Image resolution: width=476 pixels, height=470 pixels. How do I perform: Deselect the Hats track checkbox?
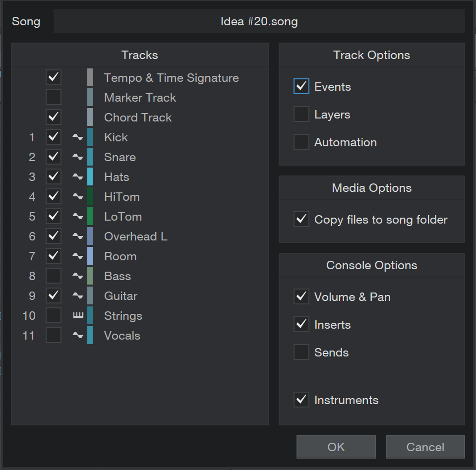(x=54, y=176)
